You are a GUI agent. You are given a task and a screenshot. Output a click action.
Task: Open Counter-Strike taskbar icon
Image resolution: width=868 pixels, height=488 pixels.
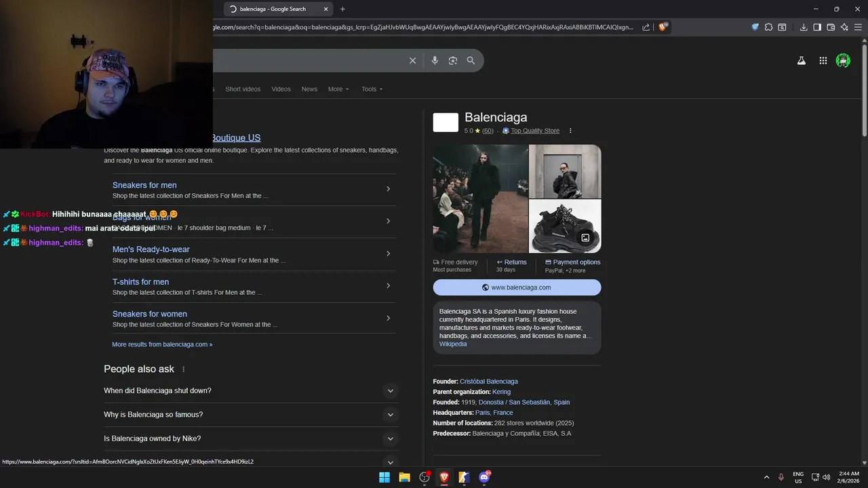(x=464, y=477)
